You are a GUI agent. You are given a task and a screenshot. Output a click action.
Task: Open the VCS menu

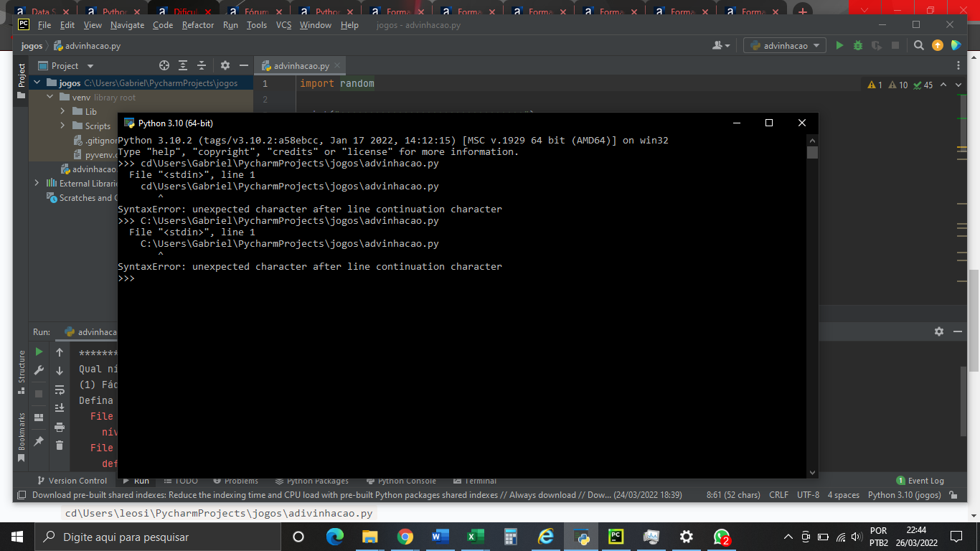coord(283,25)
